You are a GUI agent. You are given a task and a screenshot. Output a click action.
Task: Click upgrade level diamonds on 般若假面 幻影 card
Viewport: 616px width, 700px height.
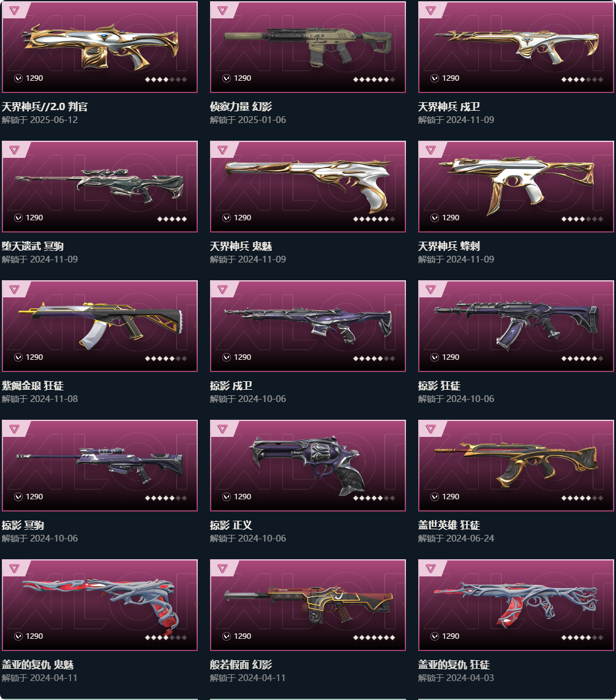(374, 638)
